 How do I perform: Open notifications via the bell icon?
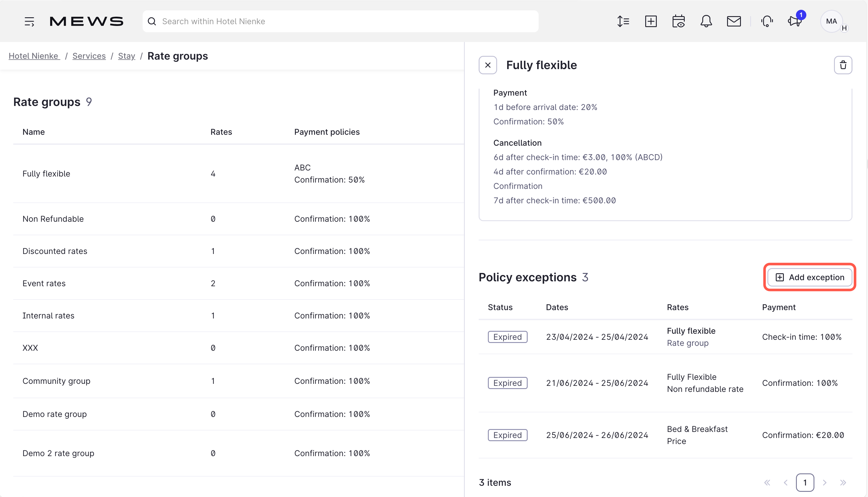coord(706,21)
